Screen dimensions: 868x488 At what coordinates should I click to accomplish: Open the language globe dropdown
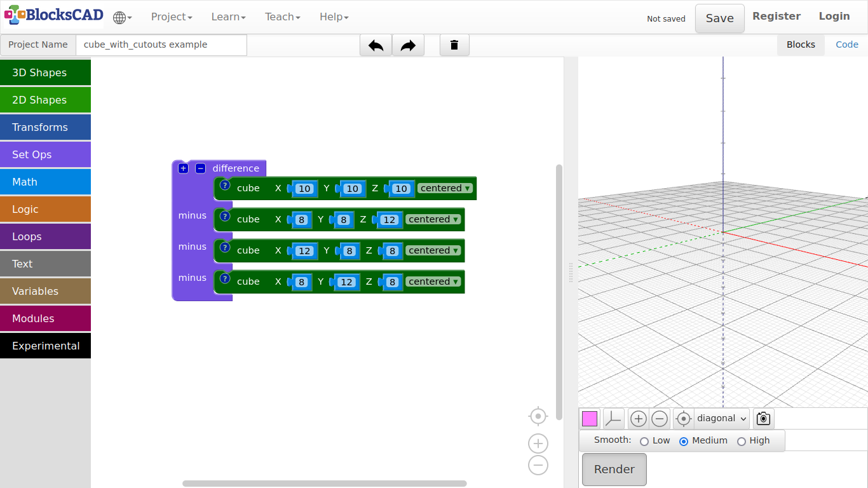tap(122, 18)
